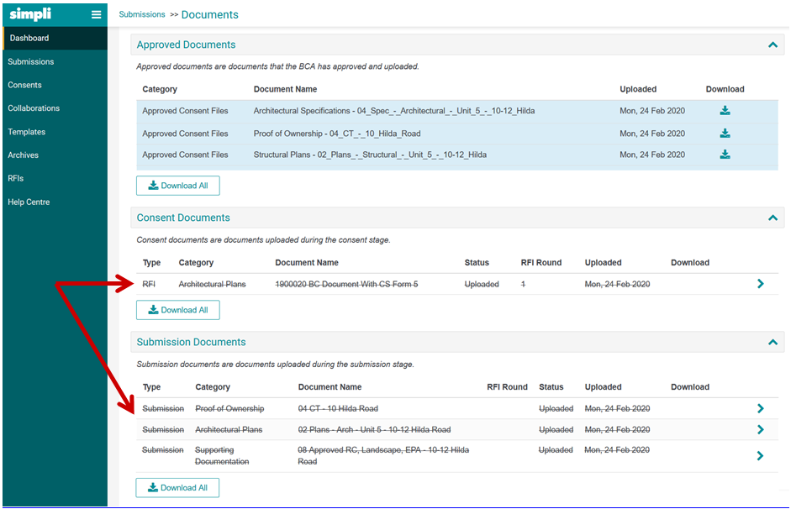The height and width of the screenshot is (509, 812).
Task: Click Download All under Consent Documents
Action: pyautogui.click(x=178, y=310)
